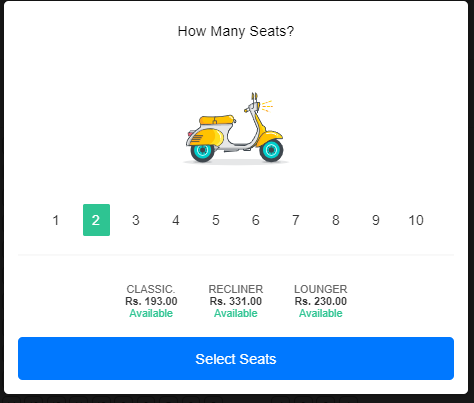The image size is (474, 403).
Task: Click the CLASSIC. seat category label
Action: click(151, 289)
